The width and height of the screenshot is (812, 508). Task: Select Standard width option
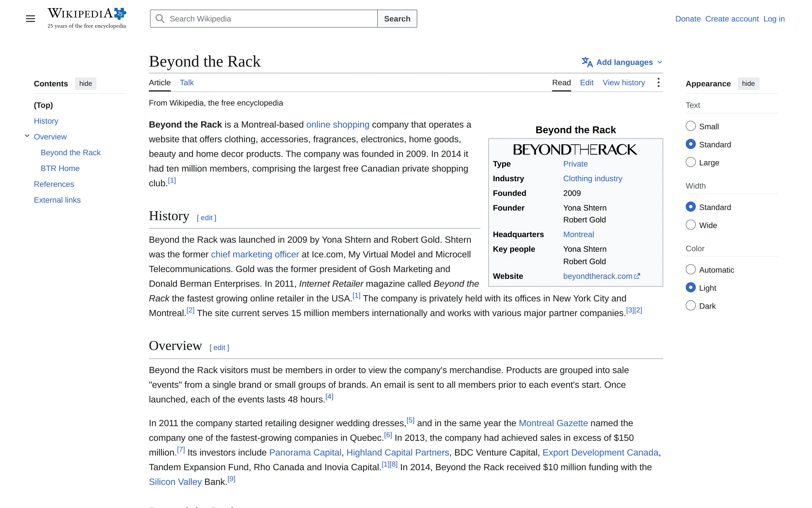point(690,207)
